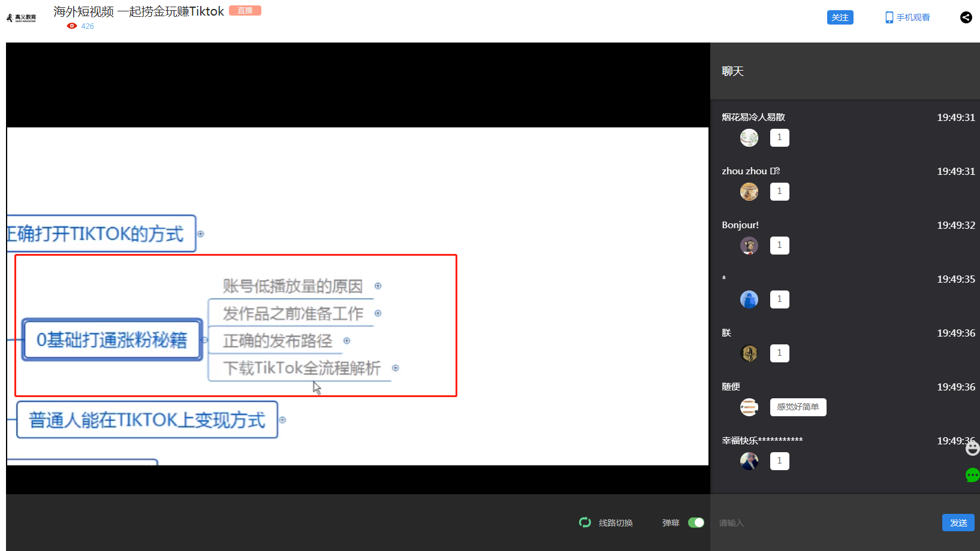Click the 1 message from 朕
The width and height of the screenshot is (980, 551).
(x=779, y=353)
